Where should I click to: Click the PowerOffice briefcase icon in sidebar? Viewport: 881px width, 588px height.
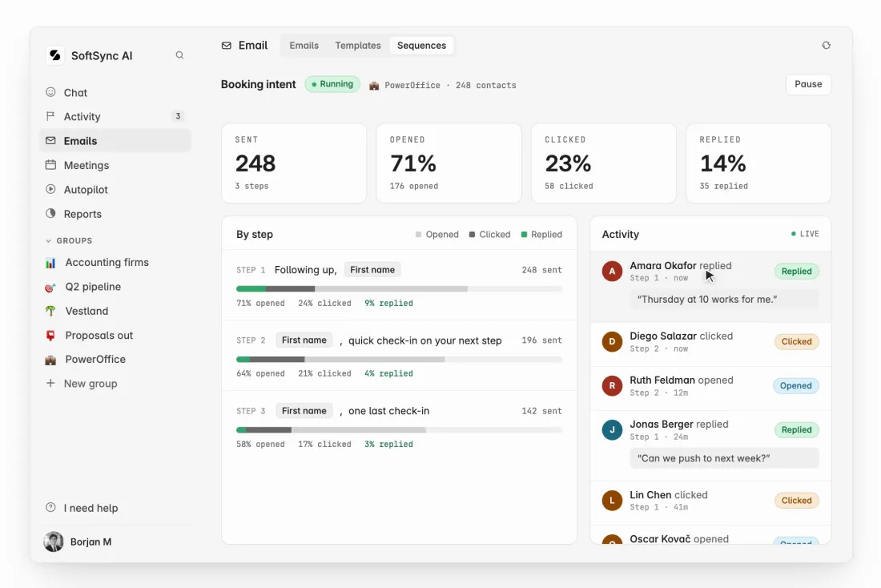(x=50, y=360)
